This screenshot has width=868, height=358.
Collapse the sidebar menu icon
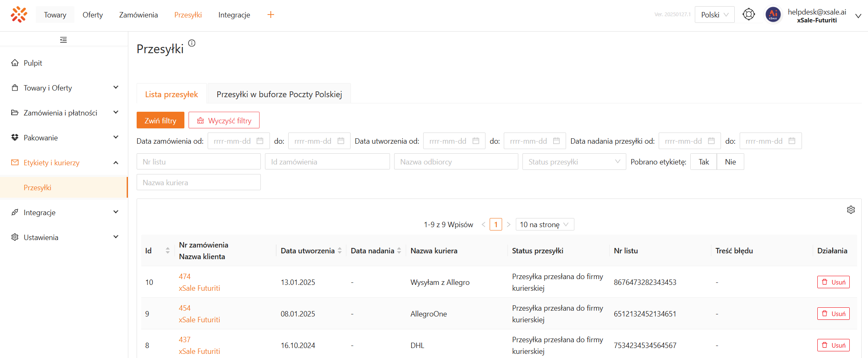coord(64,40)
